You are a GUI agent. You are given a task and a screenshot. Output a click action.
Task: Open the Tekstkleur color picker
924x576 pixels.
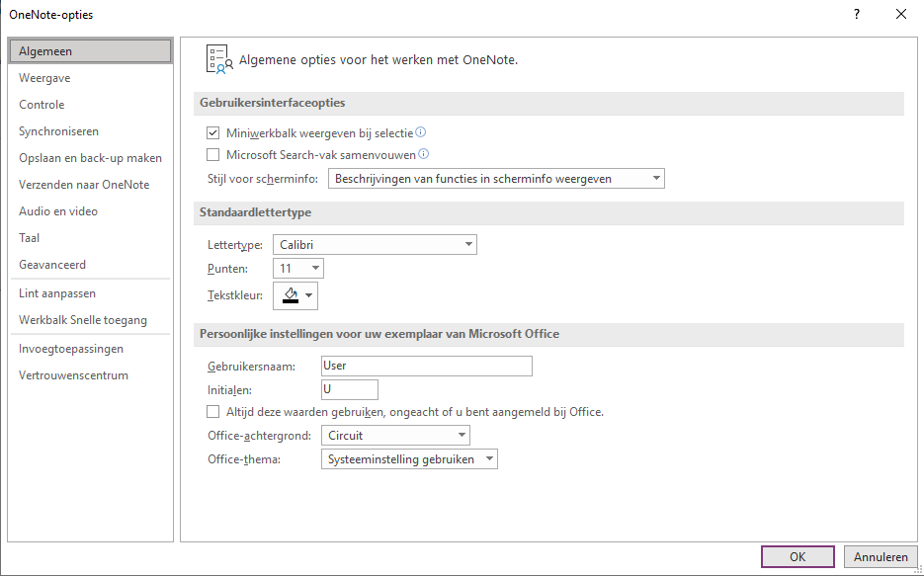point(295,295)
